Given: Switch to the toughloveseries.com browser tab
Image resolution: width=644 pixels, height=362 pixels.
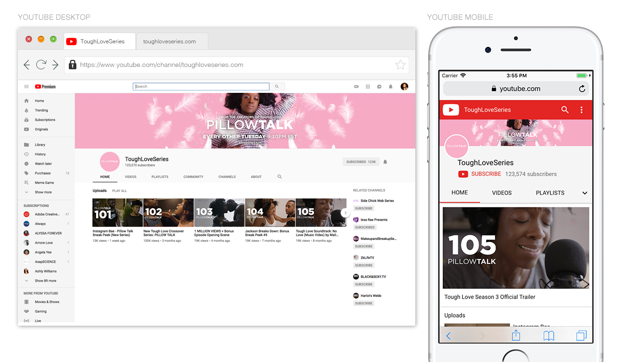Looking at the screenshot, I should click(x=172, y=41).
